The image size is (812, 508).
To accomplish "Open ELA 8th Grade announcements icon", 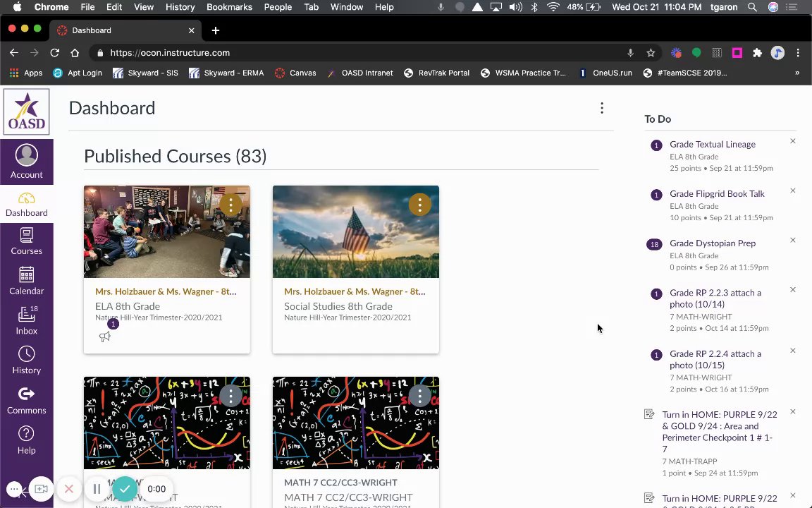I will [x=104, y=337].
